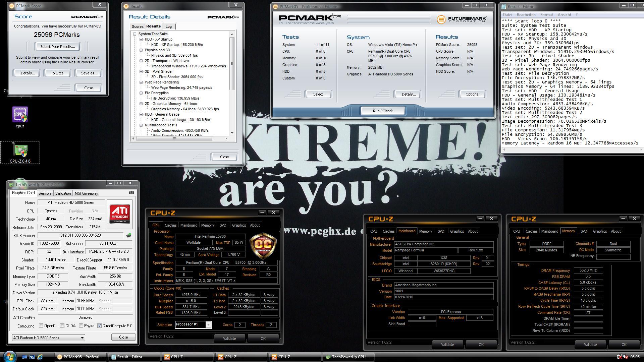Open the Caches tab in left CPU-Z window
The height and width of the screenshot is (362, 644).
(x=170, y=225)
